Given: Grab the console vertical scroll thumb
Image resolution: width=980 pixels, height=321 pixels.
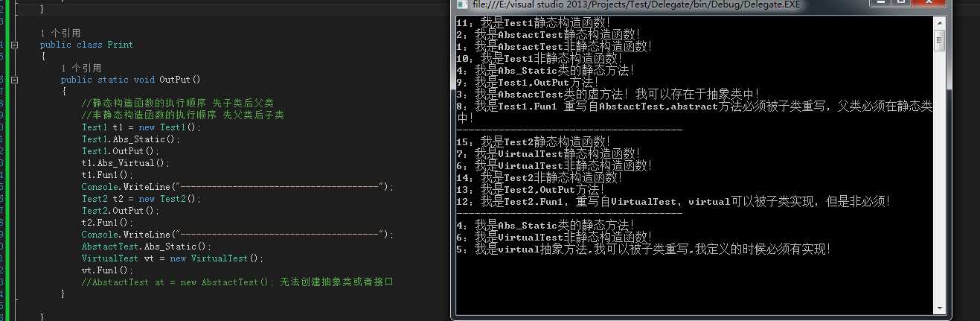Looking at the screenshot, I should (939, 41).
